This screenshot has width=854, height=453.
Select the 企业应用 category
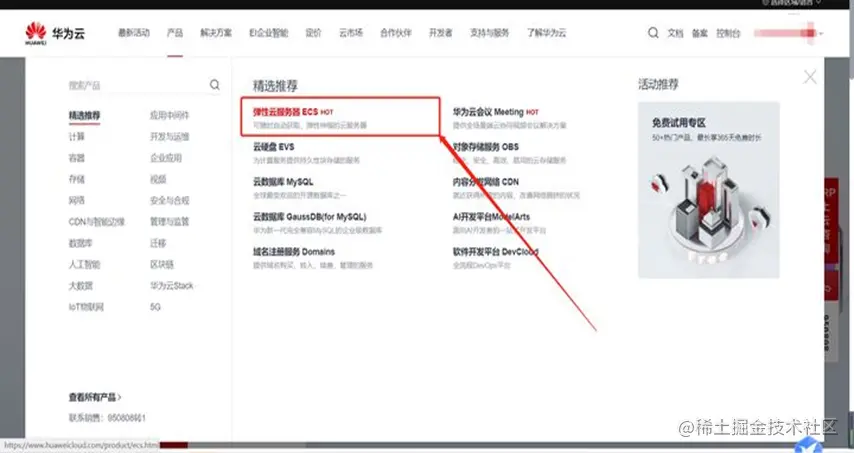click(166, 158)
